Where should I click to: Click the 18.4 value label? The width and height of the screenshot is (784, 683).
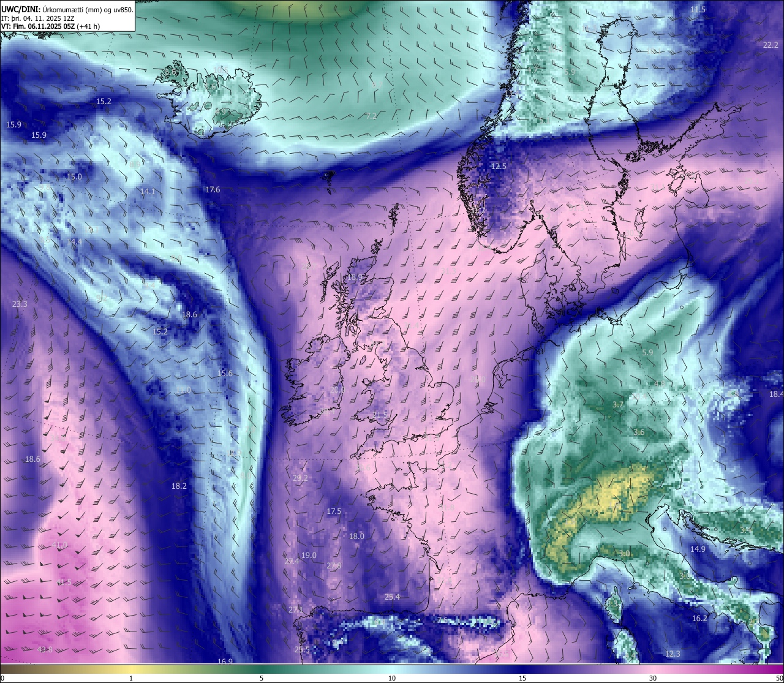(776, 394)
